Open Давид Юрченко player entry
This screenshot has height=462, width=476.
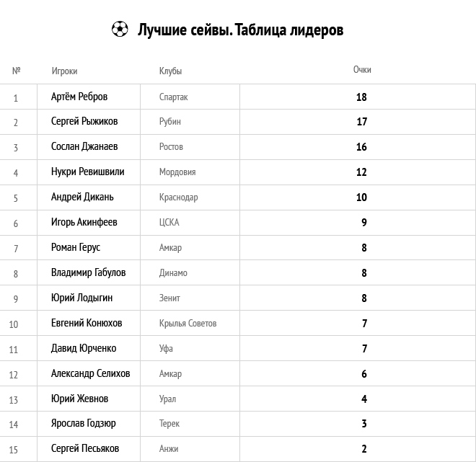click(x=84, y=348)
